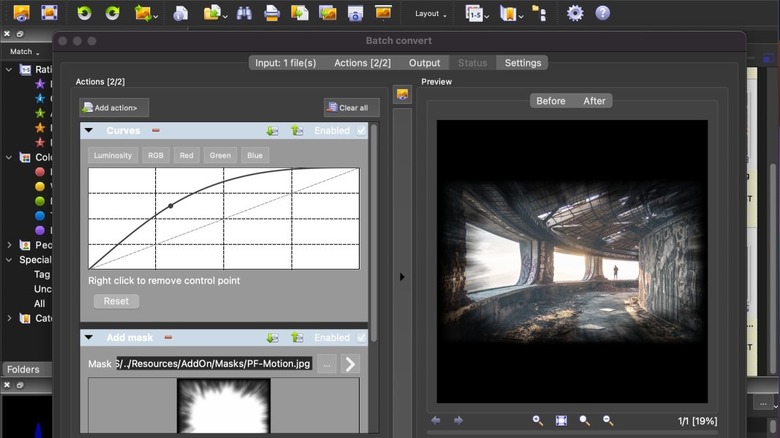
Task: Click the preview image icon above the divider
Action: (402, 95)
